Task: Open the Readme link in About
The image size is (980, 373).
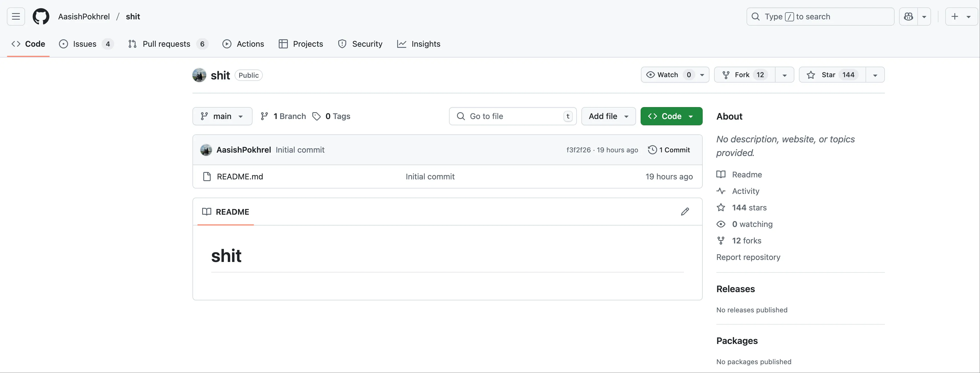Action: (739, 174)
